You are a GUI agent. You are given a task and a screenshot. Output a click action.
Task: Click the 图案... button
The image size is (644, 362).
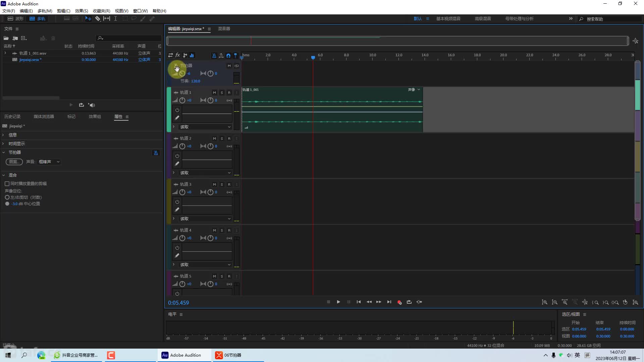click(x=14, y=162)
